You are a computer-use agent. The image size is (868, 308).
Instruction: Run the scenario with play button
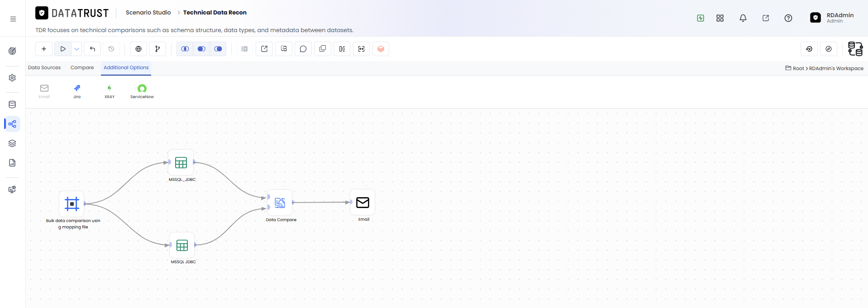coord(63,49)
